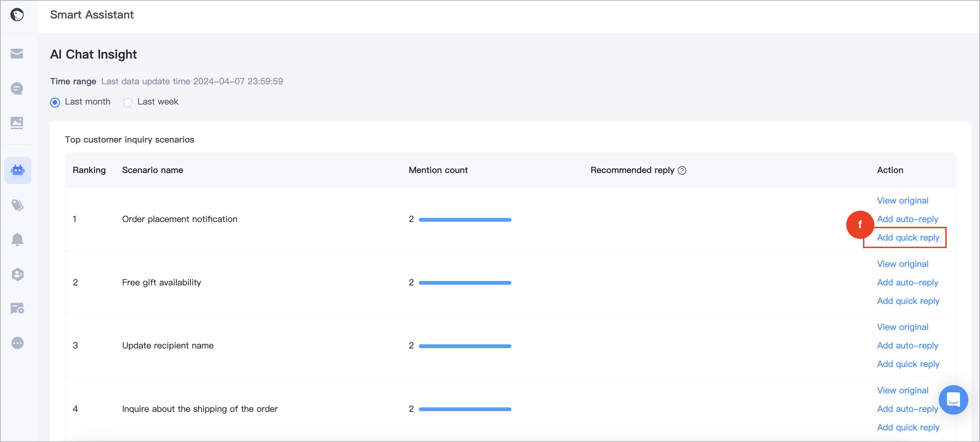Click Top customer inquiry scenarios heading
This screenshot has width=980, height=442.
pos(129,139)
